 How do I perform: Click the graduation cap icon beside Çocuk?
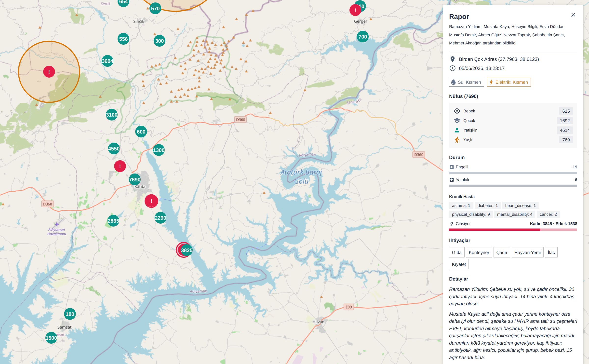coord(457,121)
